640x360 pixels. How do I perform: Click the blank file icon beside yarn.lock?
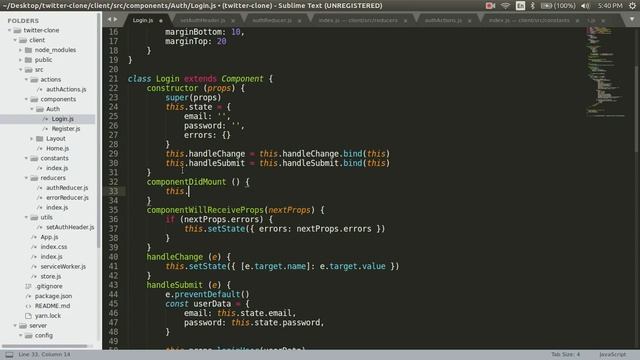coord(28,316)
